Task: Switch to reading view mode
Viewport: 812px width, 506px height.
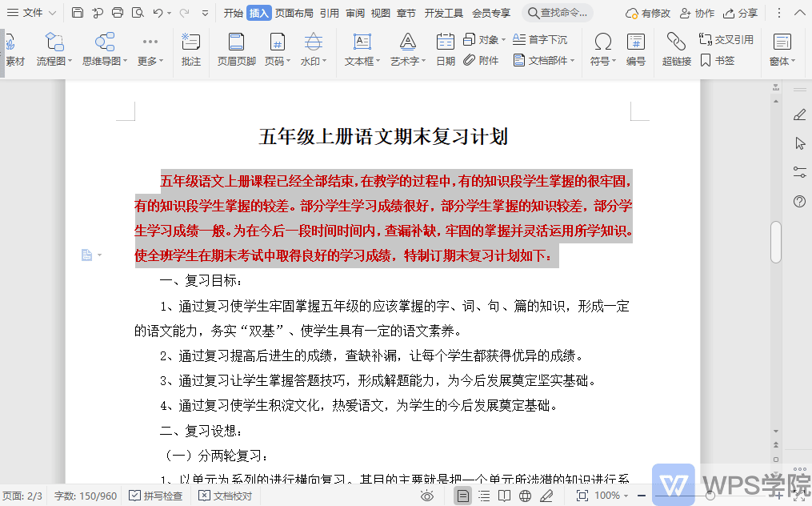Action: pyautogui.click(x=504, y=496)
